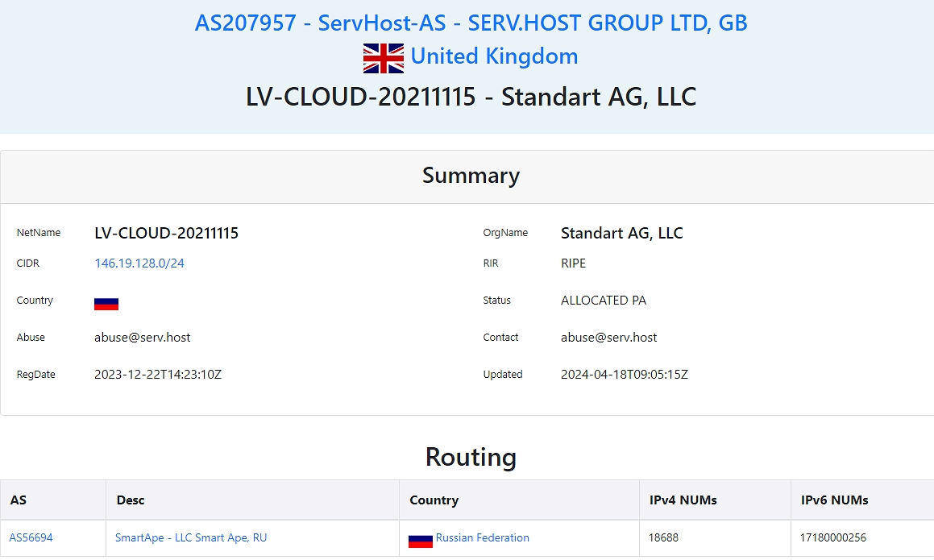Open the AS56694 routing link

(x=31, y=537)
